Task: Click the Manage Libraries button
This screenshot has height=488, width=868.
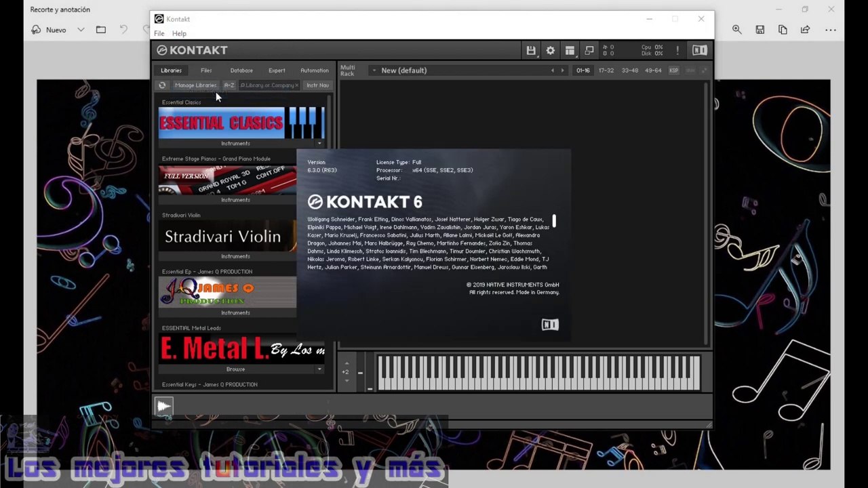Action: point(195,85)
